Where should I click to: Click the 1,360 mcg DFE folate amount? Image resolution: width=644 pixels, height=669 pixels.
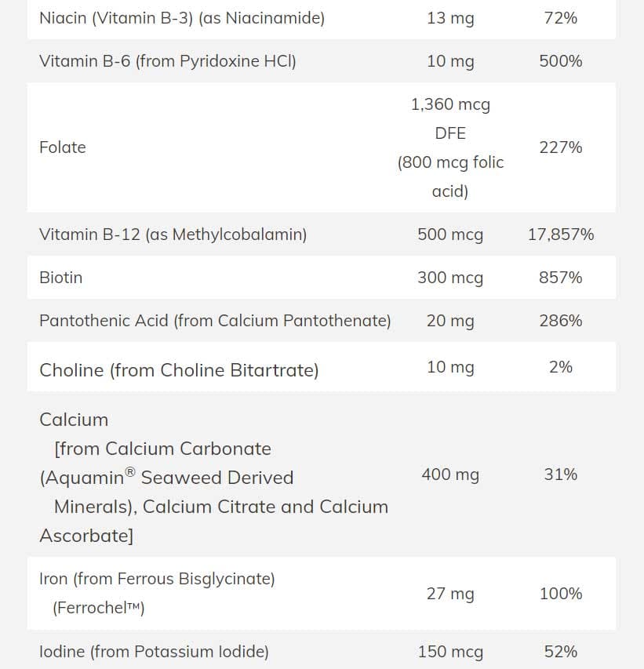tap(450, 118)
